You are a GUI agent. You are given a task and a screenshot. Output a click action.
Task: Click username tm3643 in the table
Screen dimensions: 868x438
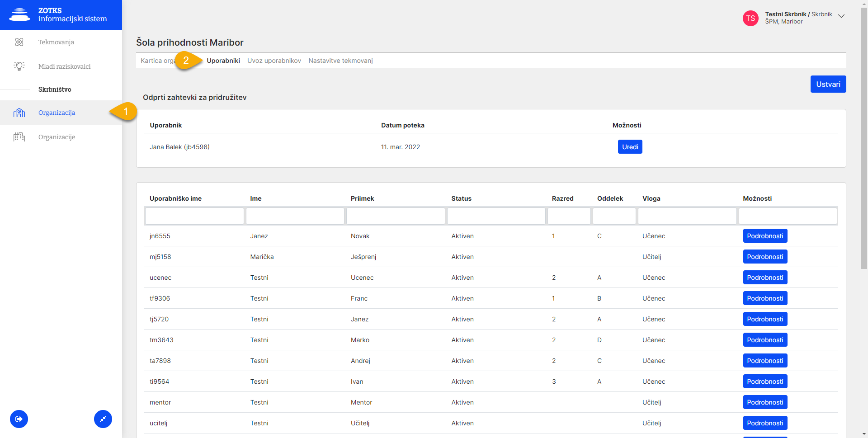(161, 340)
